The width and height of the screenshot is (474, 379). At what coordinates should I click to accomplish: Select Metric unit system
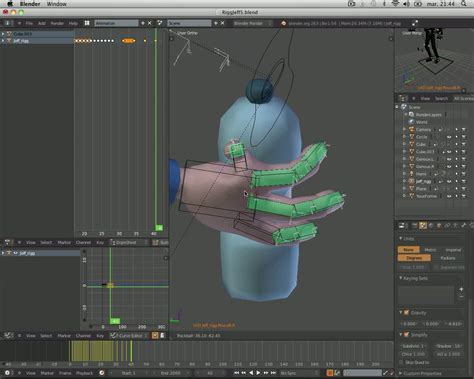430,249
